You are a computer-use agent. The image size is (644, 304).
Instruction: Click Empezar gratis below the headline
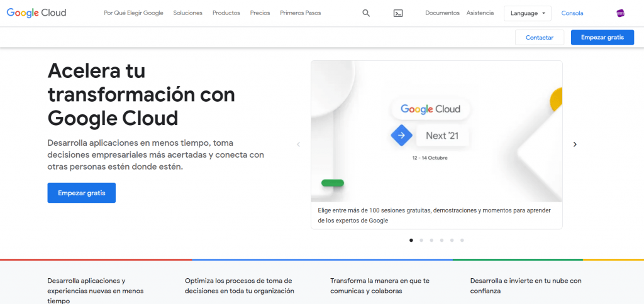pyautogui.click(x=81, y=193)
